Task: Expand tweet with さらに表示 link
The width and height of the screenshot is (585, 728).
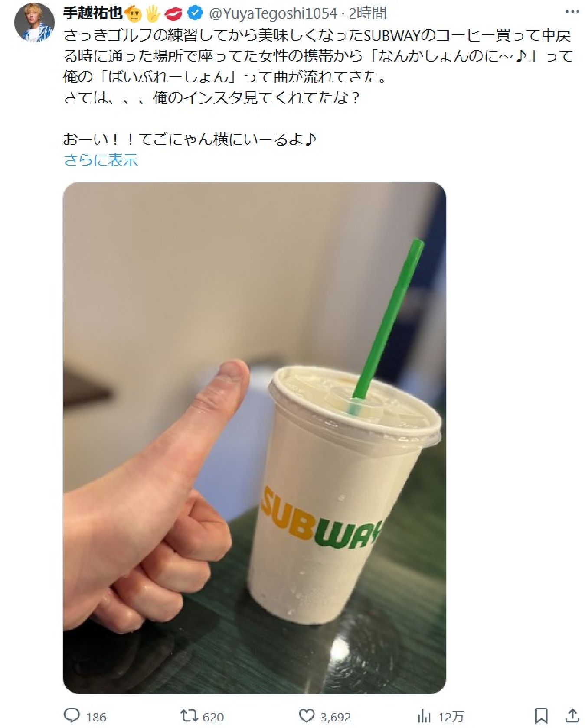Action: [x=101, y=160]
